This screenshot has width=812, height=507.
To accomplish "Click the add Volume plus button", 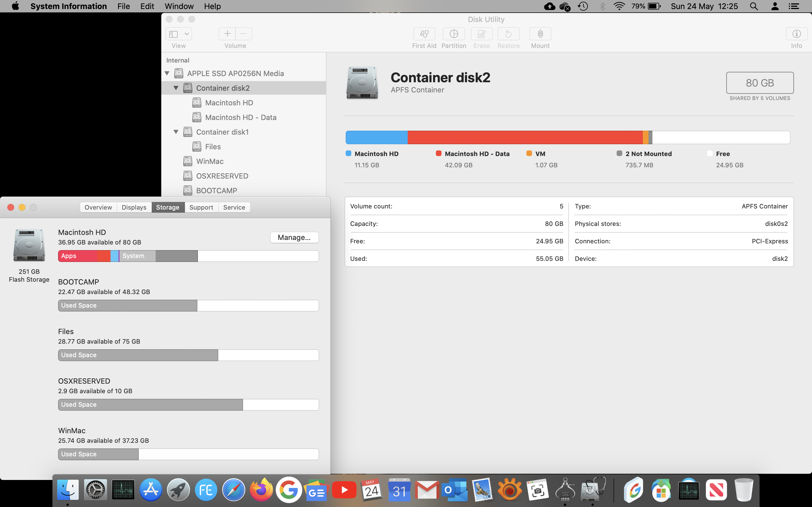I will click(227, 34).
